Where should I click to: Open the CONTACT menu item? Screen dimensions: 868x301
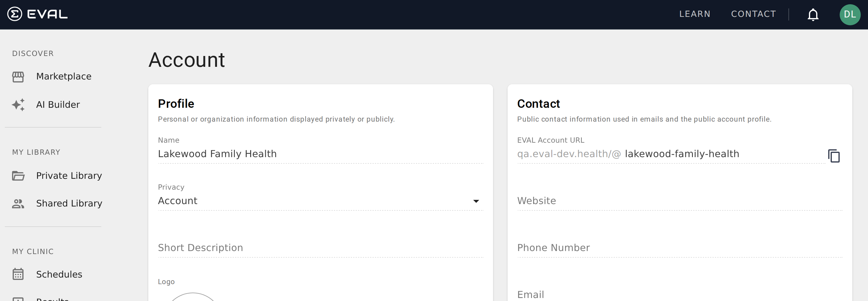pyautogui.click(x=754, y=14)
